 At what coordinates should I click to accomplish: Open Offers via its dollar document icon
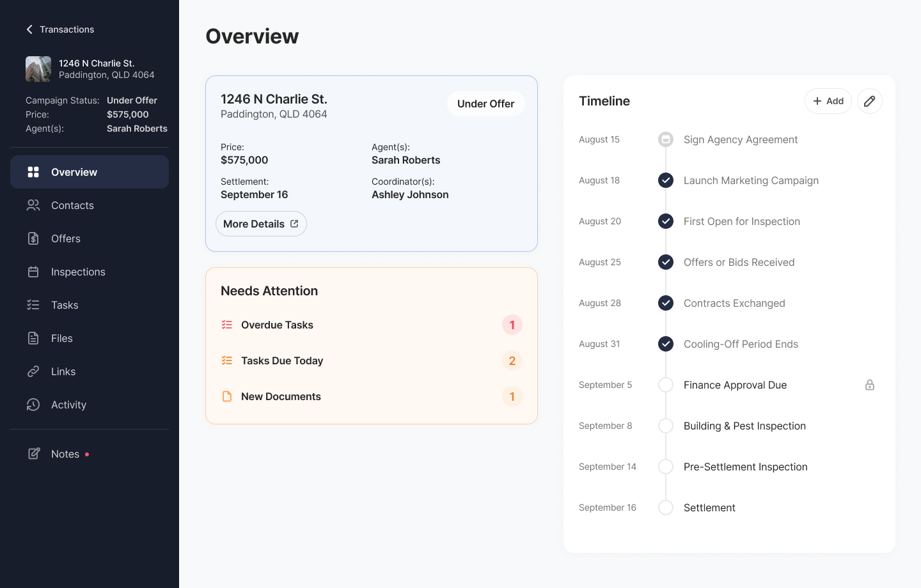33,238
